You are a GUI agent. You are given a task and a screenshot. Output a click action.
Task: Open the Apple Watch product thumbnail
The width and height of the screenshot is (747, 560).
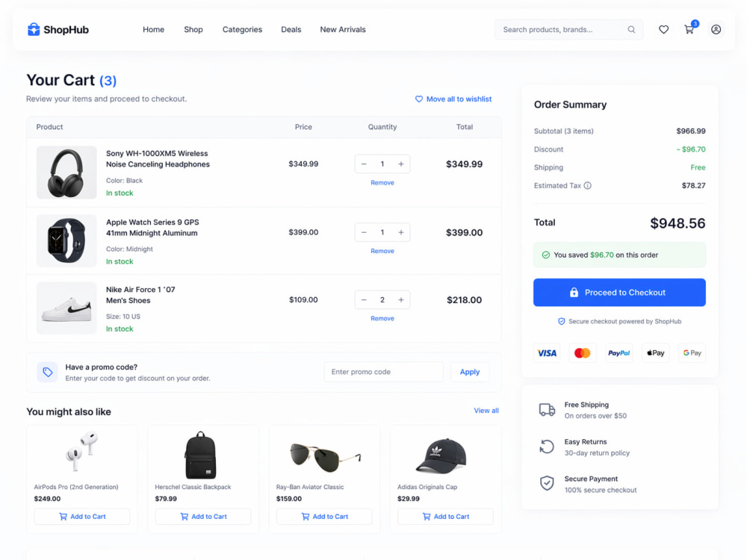tap(66, 240)
